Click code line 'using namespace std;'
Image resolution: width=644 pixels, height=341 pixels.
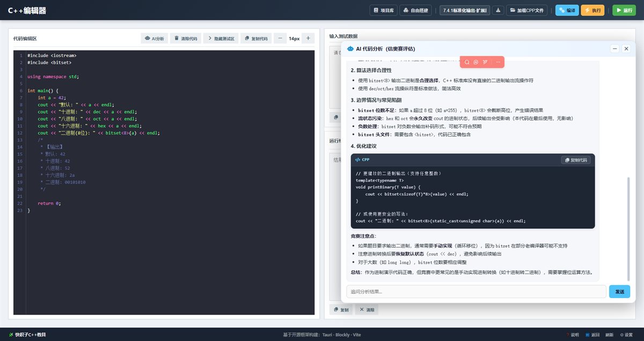pos(53,77)
